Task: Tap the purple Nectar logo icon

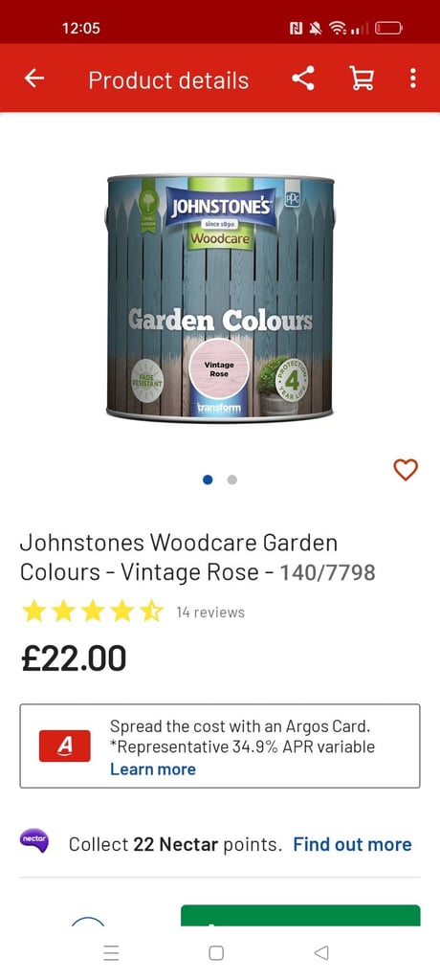Action: point(33,841)
